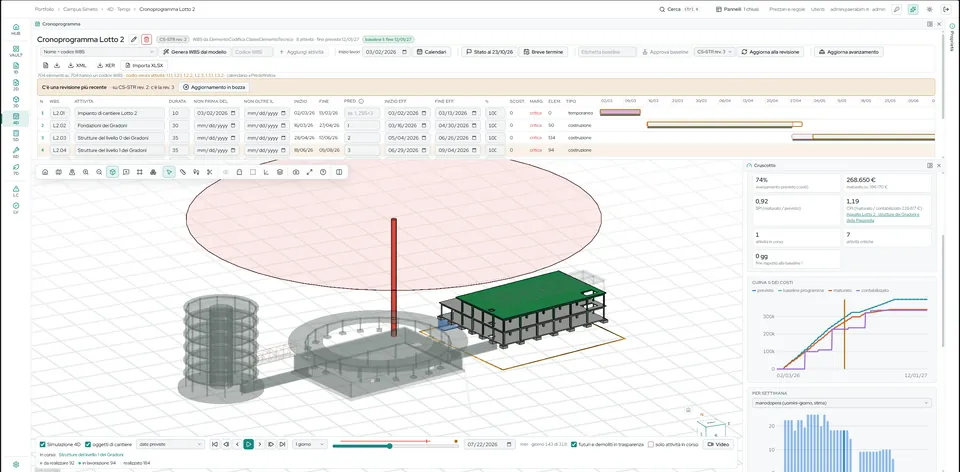Screen dimensions: 960x472
Task: Open the VAULT module in sidebar
Action: [x=15, y=51]
